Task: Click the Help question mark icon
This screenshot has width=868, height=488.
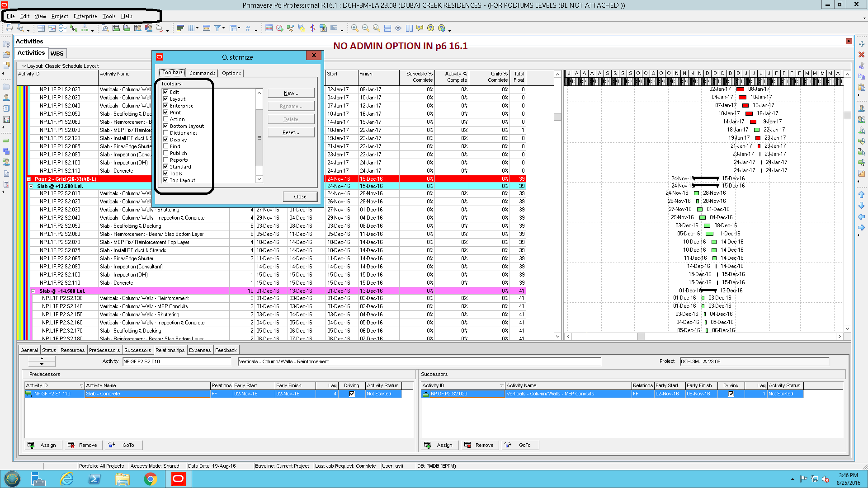Action: pyautogui.click(x=431, y=28)
